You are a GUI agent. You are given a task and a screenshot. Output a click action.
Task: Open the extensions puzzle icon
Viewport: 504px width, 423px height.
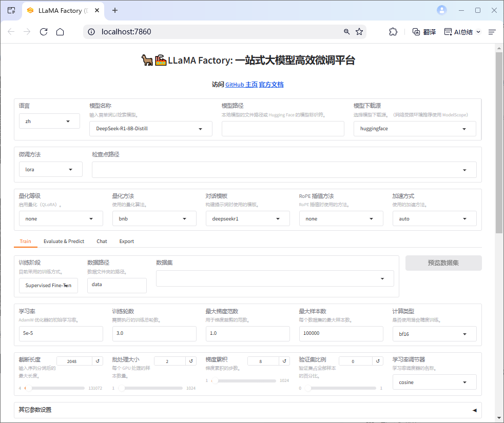(x=393, y=31)
